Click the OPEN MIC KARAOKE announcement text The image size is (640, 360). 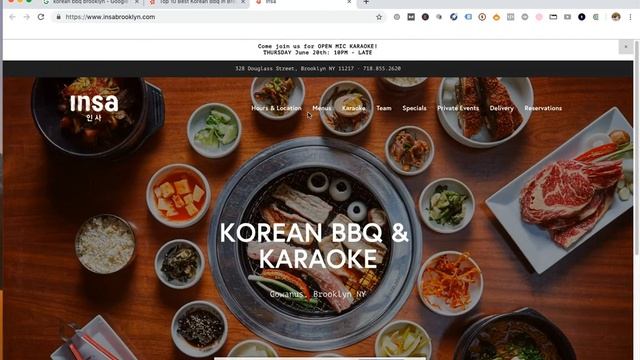tap(318, 49)
